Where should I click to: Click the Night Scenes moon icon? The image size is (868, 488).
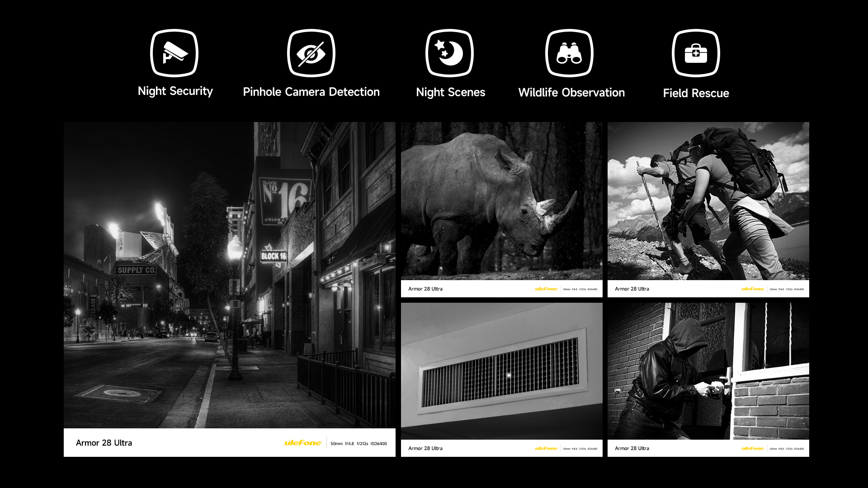pyautogui.click(x=449, y=53)
